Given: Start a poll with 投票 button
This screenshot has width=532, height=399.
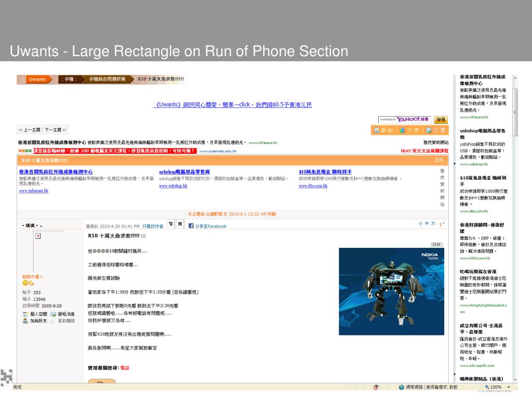Looking at the screenshot, I should [x=409, y=130].
